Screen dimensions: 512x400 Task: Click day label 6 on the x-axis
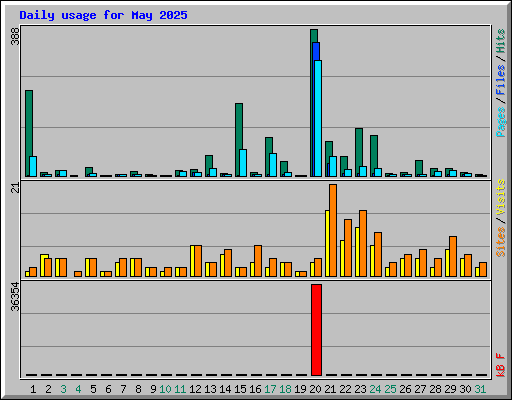(x=108, y=389)
